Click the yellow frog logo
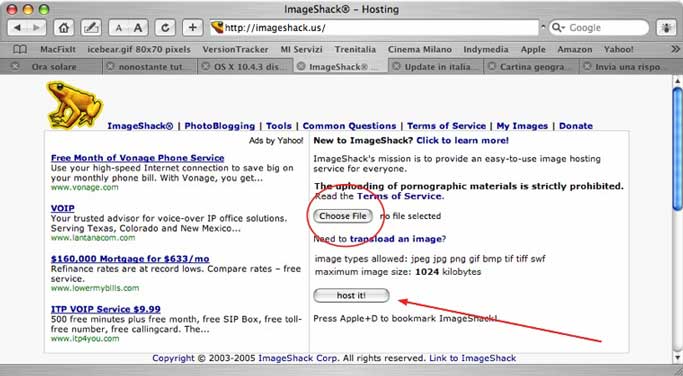 [74, 105]
